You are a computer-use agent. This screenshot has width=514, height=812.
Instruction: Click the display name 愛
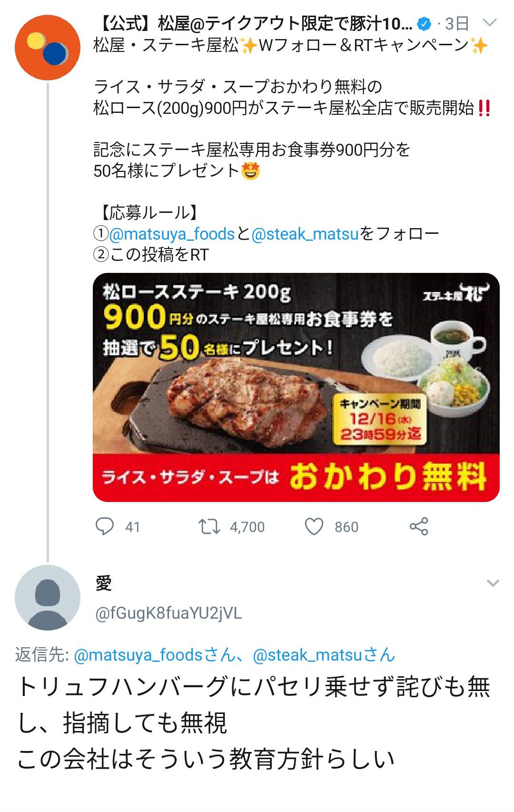(104, 583)
